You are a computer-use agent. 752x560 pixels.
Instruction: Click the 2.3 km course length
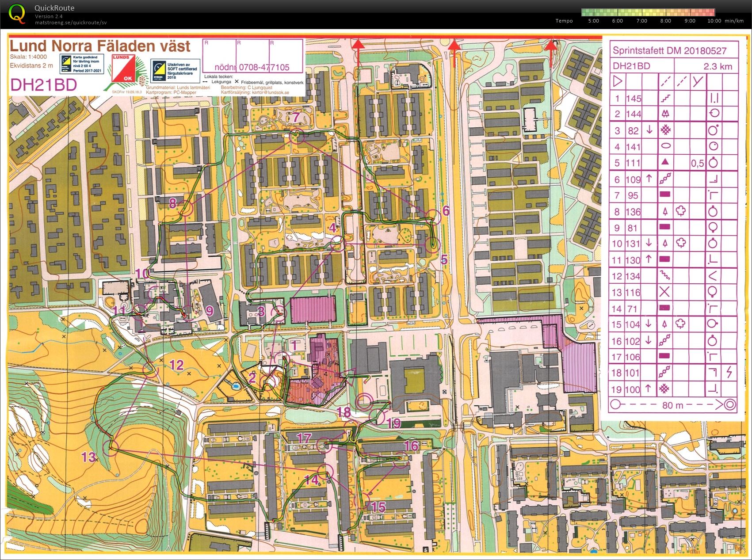718,66
